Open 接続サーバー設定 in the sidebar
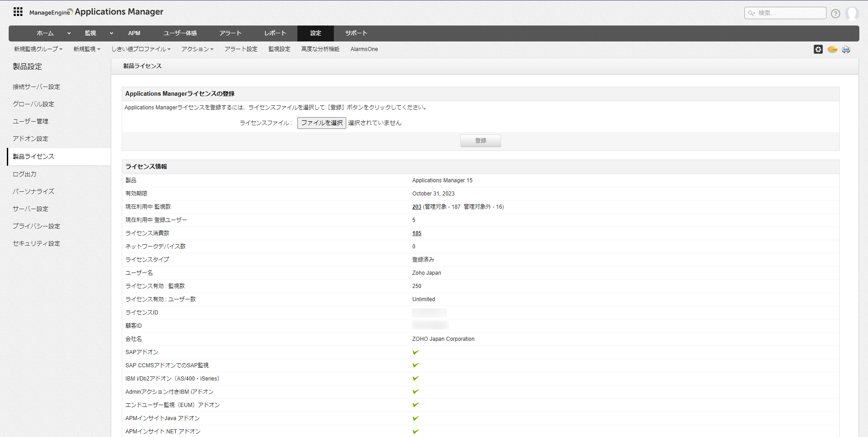 36,87
